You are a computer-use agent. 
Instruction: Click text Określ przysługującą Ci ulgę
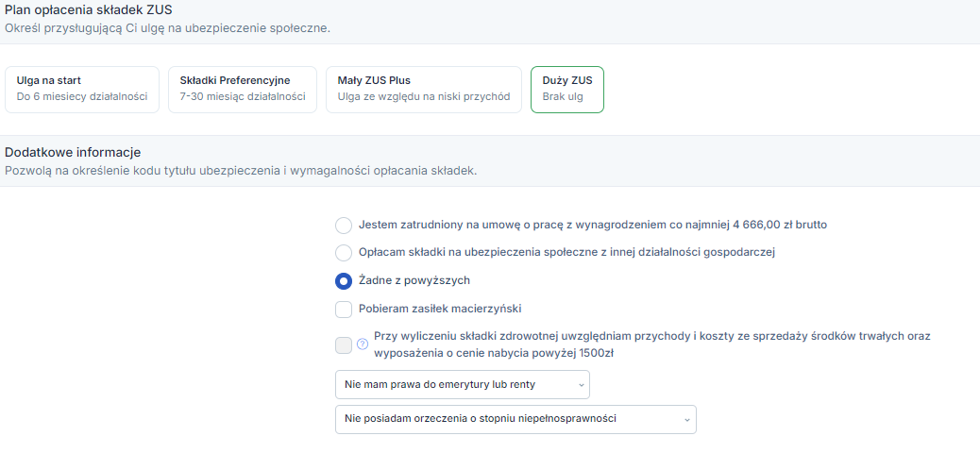167,28
